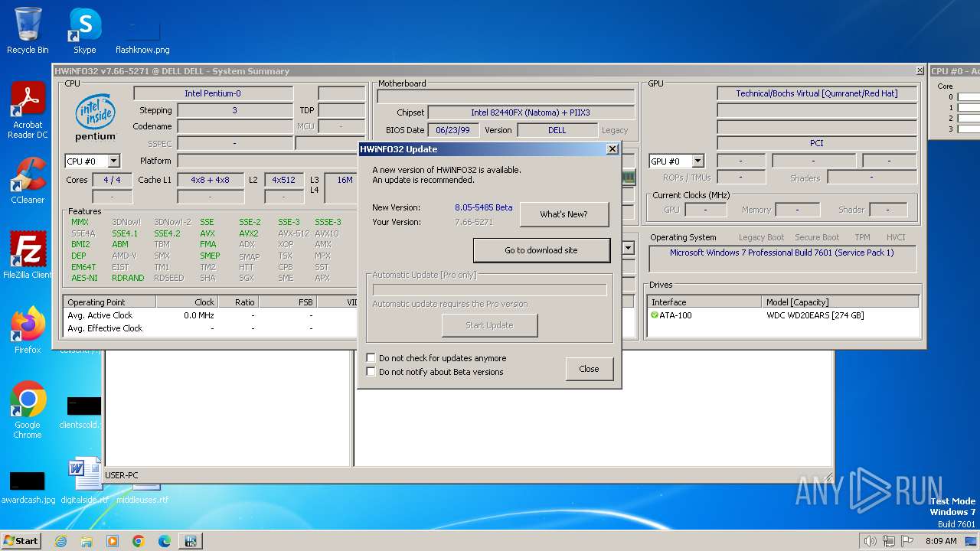Open Chrome from the taskbar
Image resolution: width=980 pixels, height=551 pixels.
[x=139, y=541]
